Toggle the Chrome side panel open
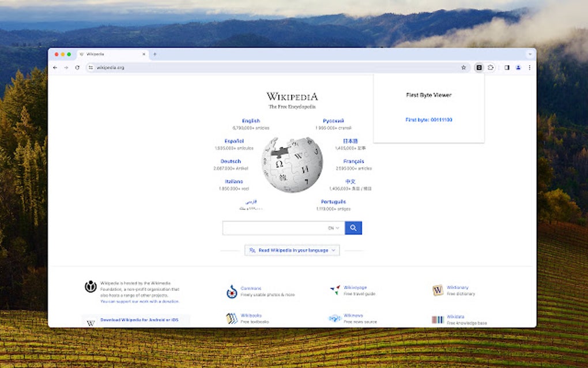 (506, 67)
